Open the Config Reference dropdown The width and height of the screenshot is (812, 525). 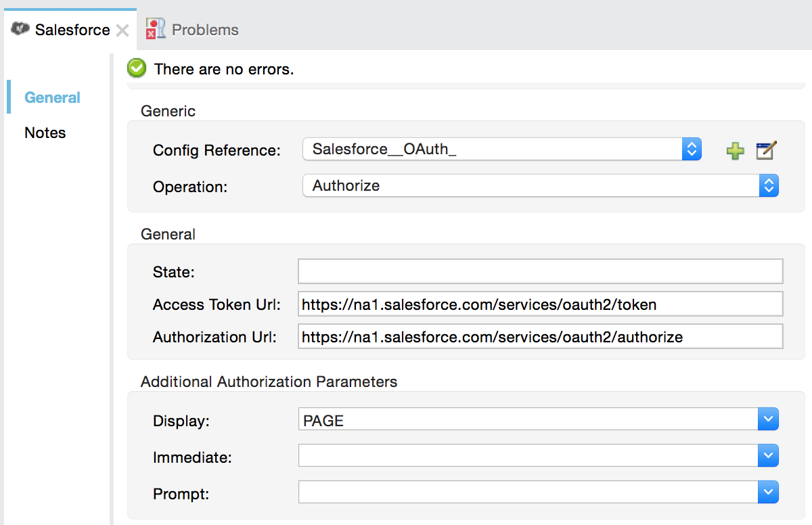[x=692, y=149]
